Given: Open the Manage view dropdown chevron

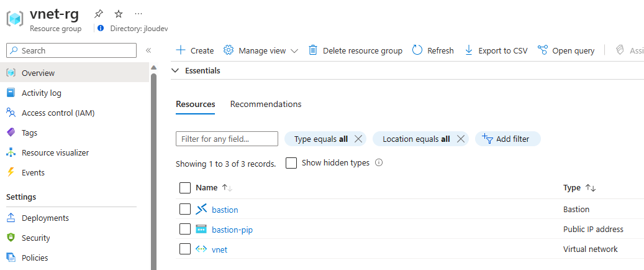Looking at the screenshot, I should pos(294,50).
